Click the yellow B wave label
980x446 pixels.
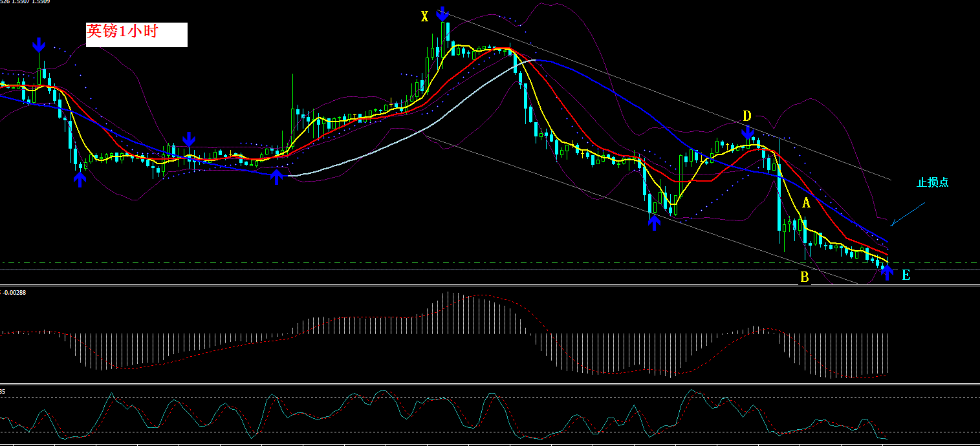point(804,277)
